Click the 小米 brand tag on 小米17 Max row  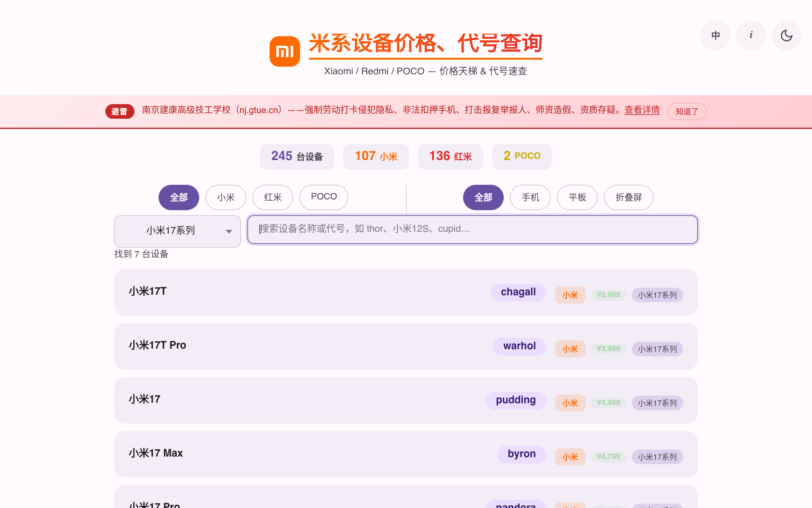tap(570, 457)
